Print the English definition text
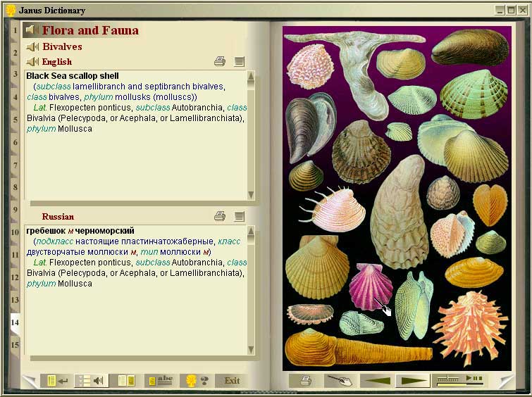Viewport: 532px width, 397px height. pos(220,62)
